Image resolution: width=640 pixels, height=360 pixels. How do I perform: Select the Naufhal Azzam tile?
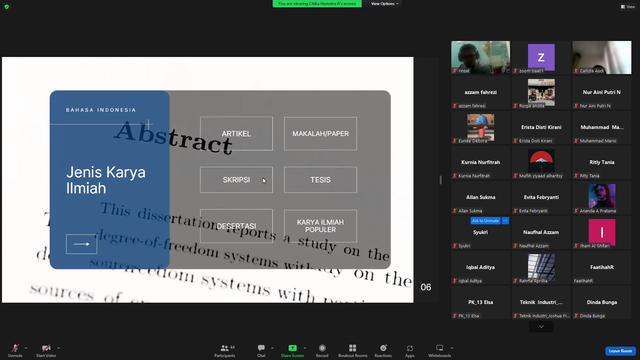(x=541, y=233)
